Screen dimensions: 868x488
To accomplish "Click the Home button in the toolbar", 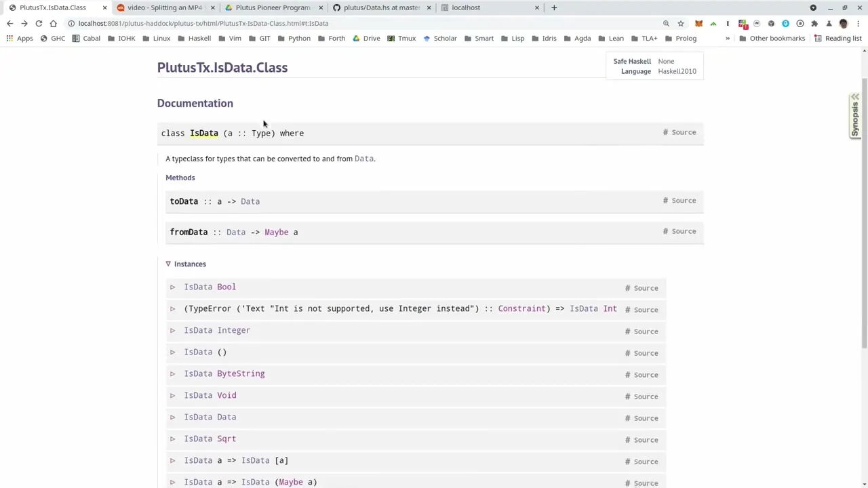I will click(53, 23).
